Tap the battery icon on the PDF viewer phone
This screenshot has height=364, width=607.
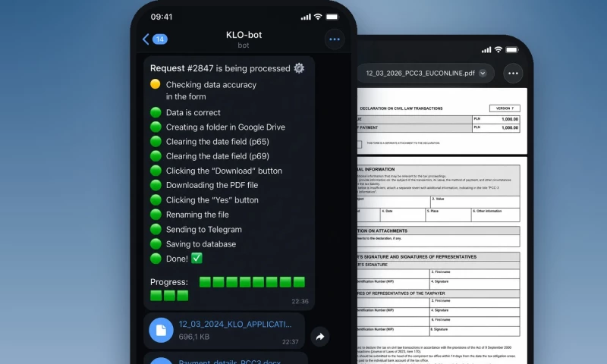(x=511, y=49)
